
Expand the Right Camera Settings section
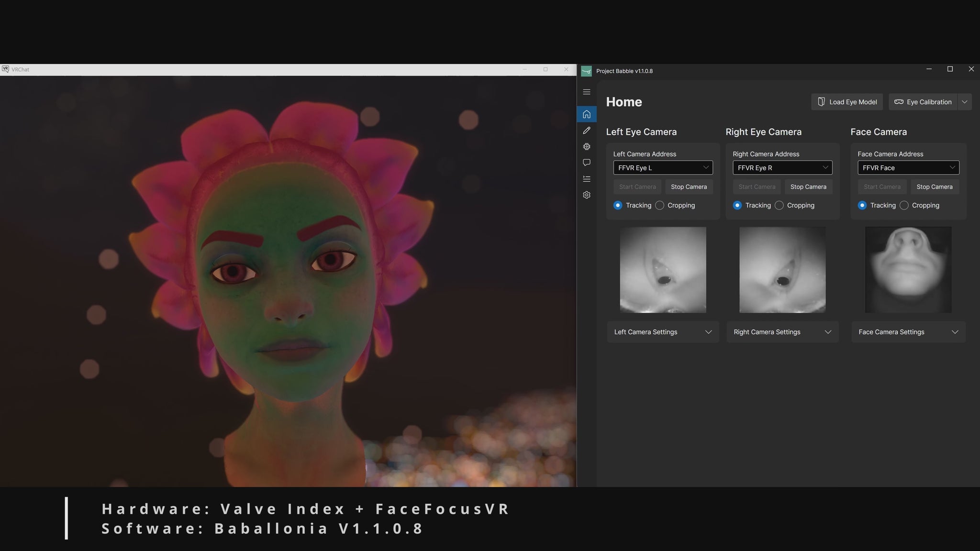pos(782,332)
